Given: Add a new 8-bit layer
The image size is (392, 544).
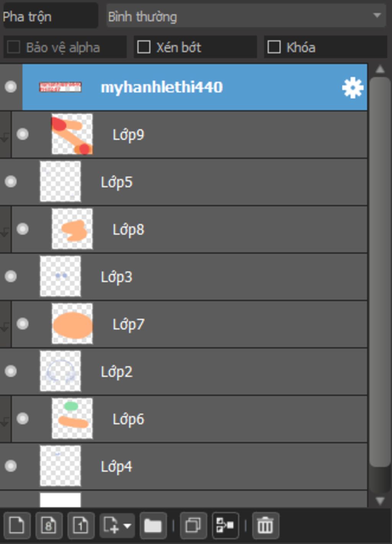Looking at the screenshot, I should click(49, 525).
